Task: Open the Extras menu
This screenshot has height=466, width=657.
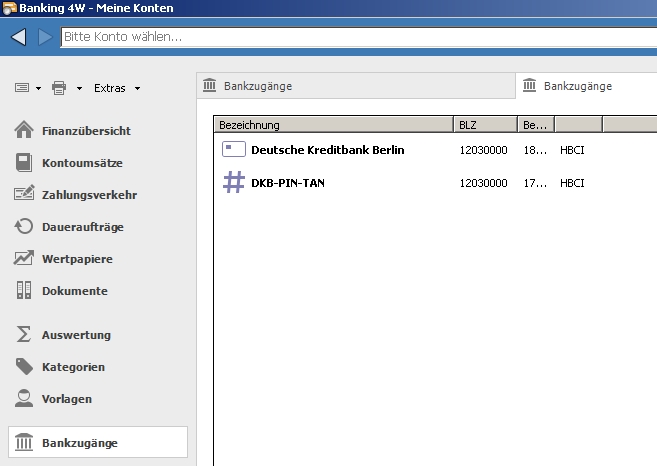Action: 109,88
